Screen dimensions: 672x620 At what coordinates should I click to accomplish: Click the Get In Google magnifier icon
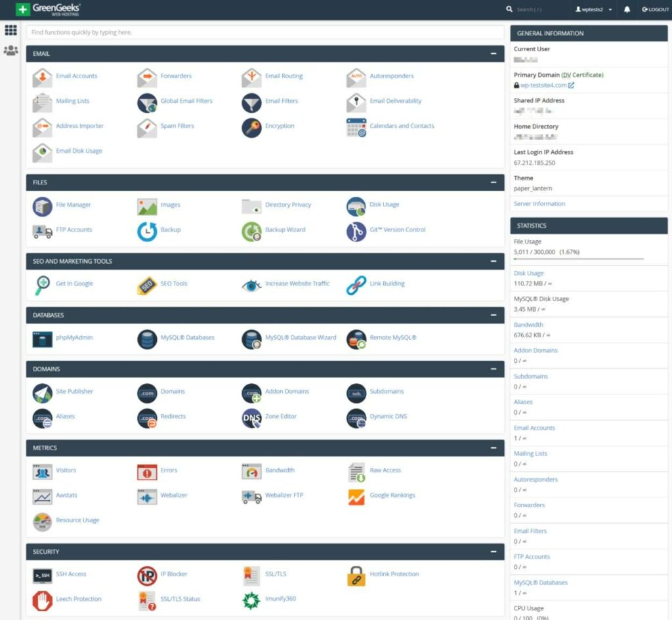coord(42,285)
